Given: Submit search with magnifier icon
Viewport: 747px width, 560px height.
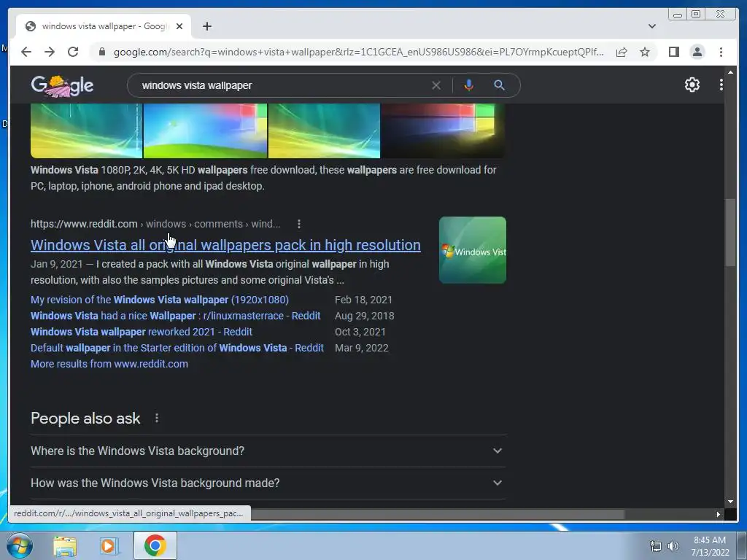Looking at the screenshot, I should [499, 85].
